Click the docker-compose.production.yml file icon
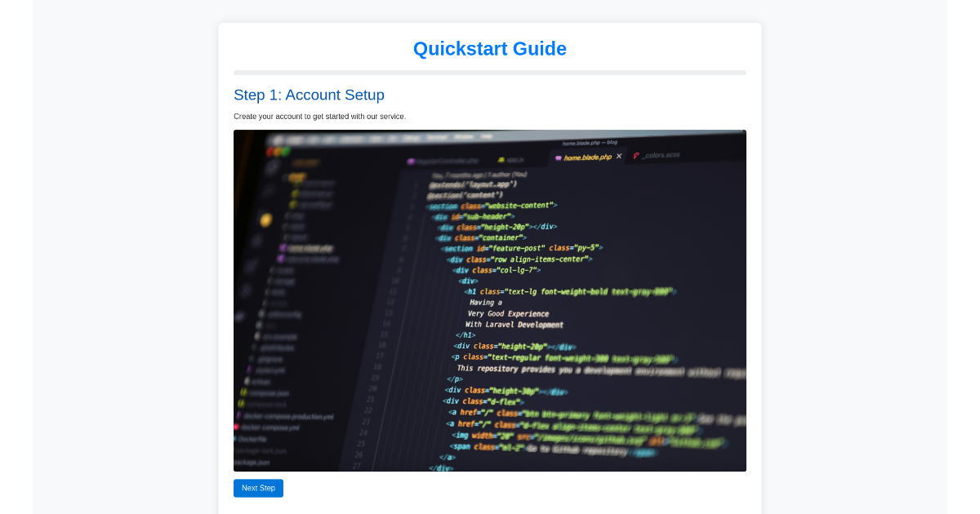 [x=238, y=415]
